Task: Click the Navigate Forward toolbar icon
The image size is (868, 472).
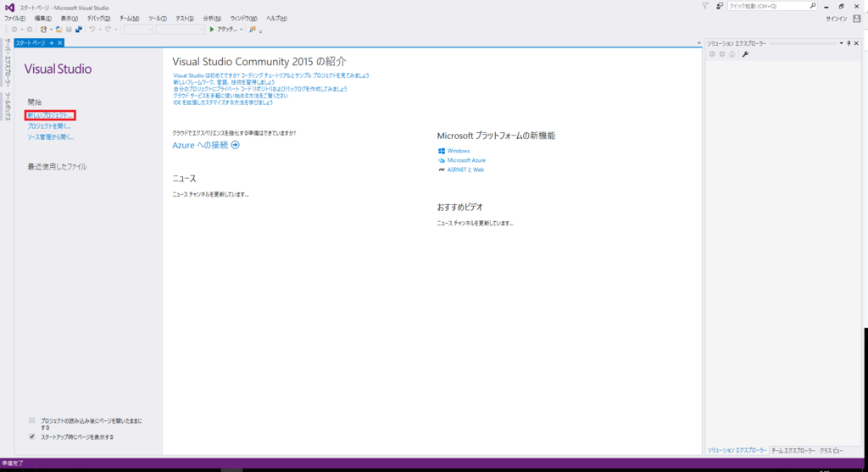Action: [30, 30]
